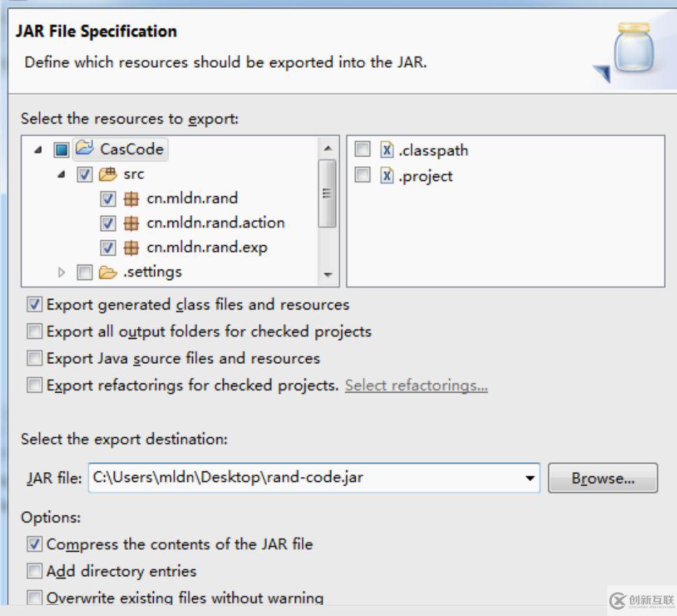
Task: Click the CasCode project folder icon
Action: pos(85,149)
